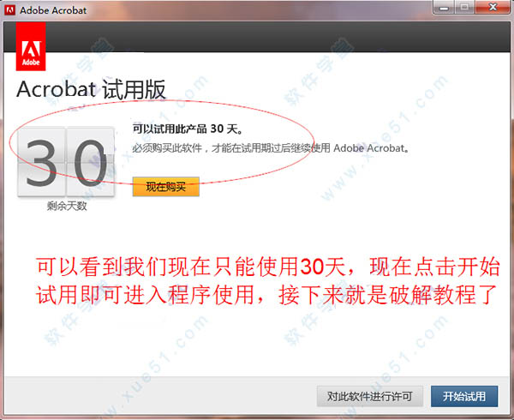Screen dimensions: 514x420
Task: Click the 'Adobe Acrobat' window title text
Action: [x=53, y=10]
